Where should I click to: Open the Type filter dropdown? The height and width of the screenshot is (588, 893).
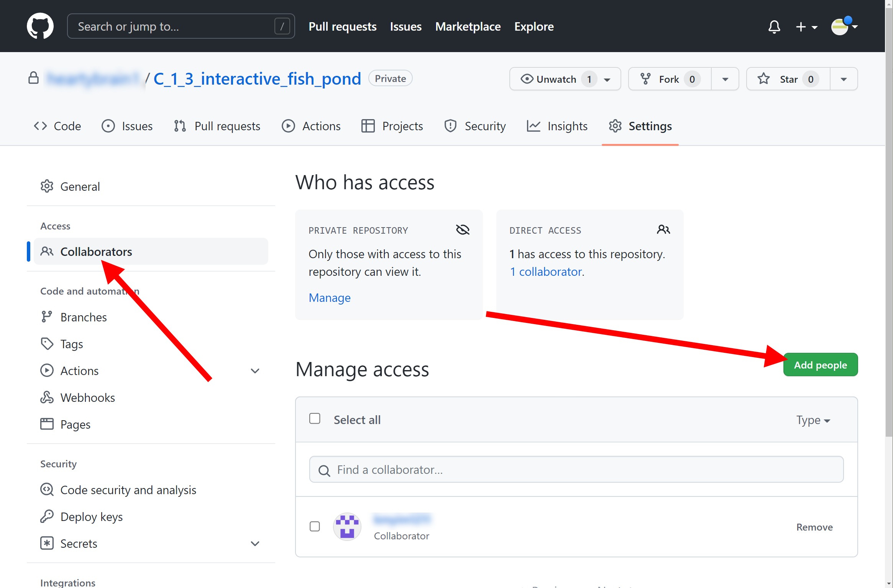pyautogui.click(x=813, y=420)
